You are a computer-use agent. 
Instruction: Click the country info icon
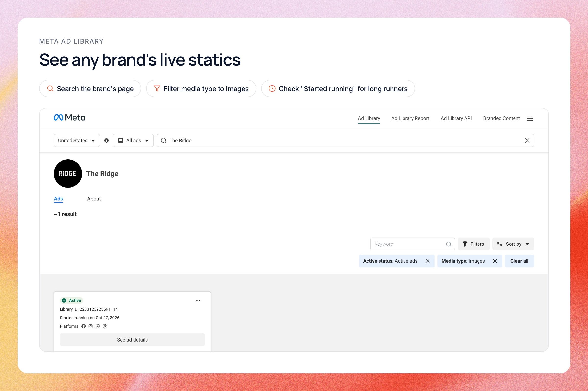pyautogui.click(x=107, y=140)
